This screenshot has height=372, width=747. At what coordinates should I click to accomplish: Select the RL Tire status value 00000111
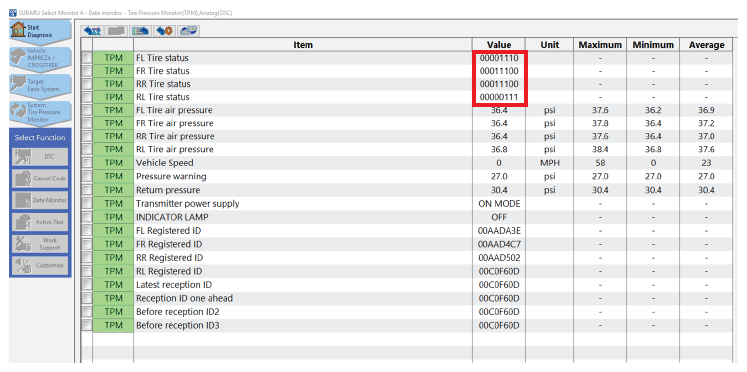click(498, 97)
